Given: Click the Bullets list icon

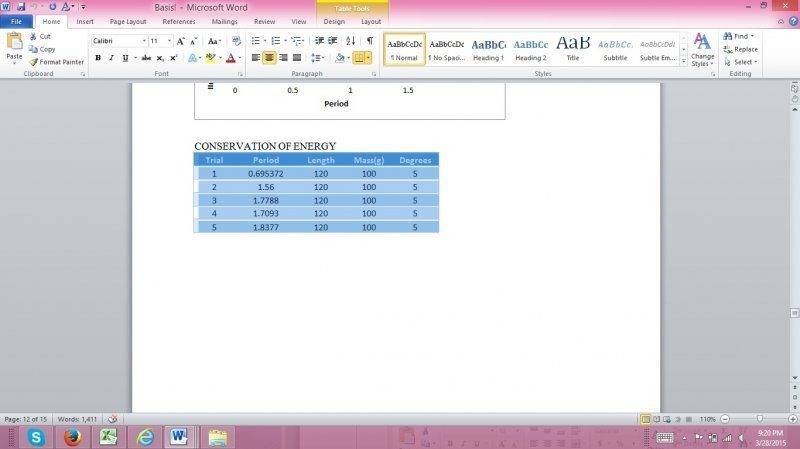Looking at the screenshot, I should pos(256,41).
